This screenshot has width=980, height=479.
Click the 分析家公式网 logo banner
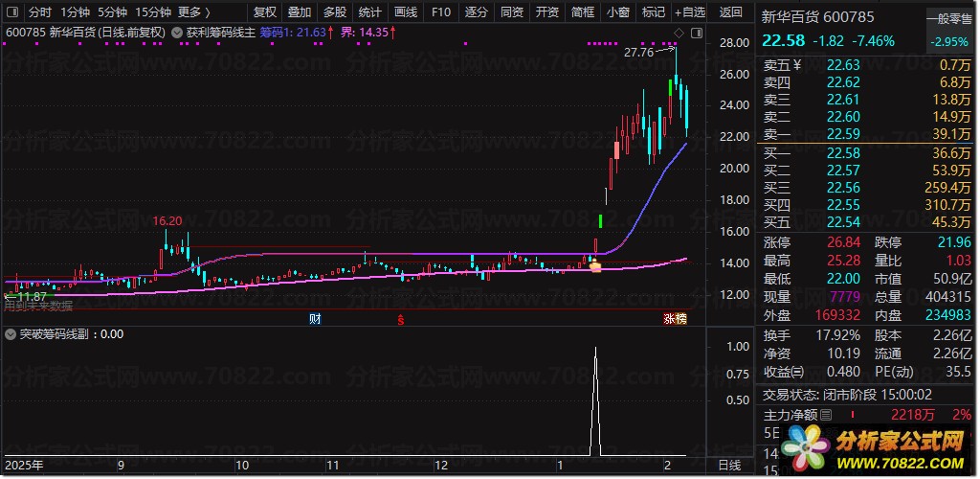pos(873,449)
